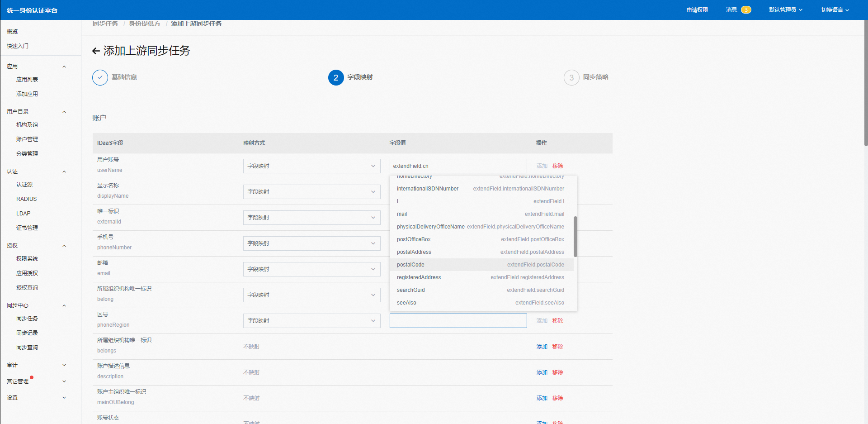Click 移除 for the userName row

pos(557,166)
